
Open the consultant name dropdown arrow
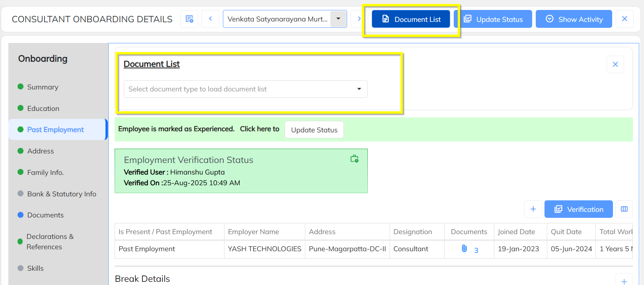pos(338,19)
